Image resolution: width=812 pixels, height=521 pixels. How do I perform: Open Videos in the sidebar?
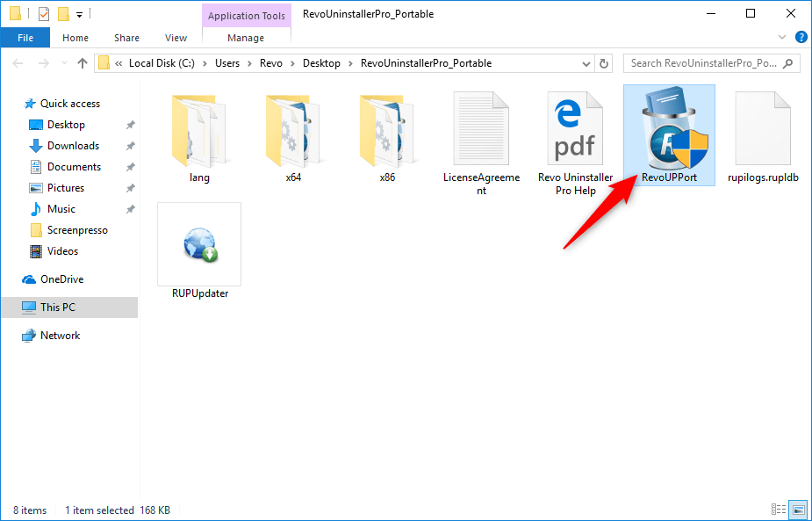62,251
